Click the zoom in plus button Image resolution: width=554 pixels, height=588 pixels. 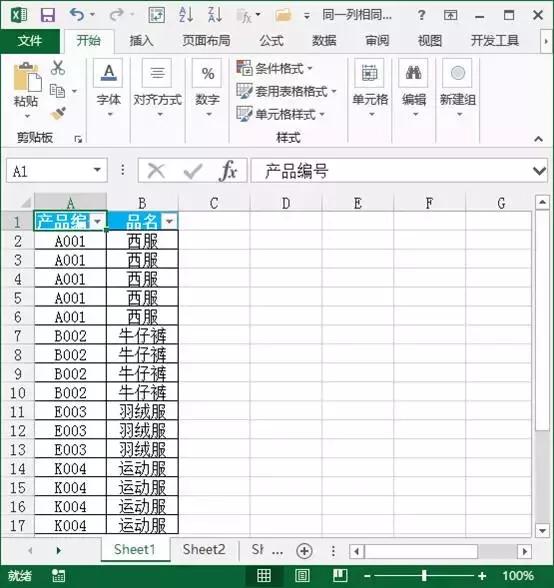pos(482,576)
